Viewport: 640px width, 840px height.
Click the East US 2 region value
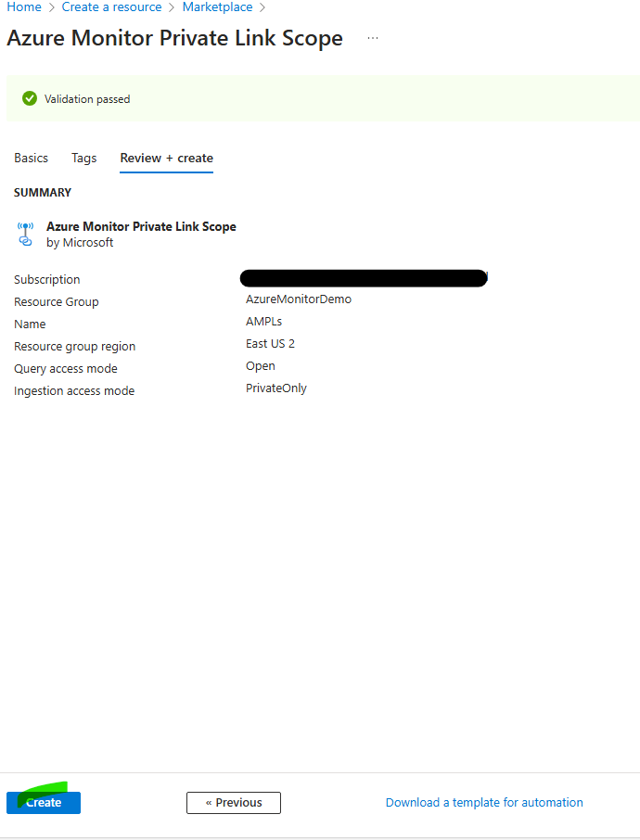pyautogui.click(x=270, y=344)
